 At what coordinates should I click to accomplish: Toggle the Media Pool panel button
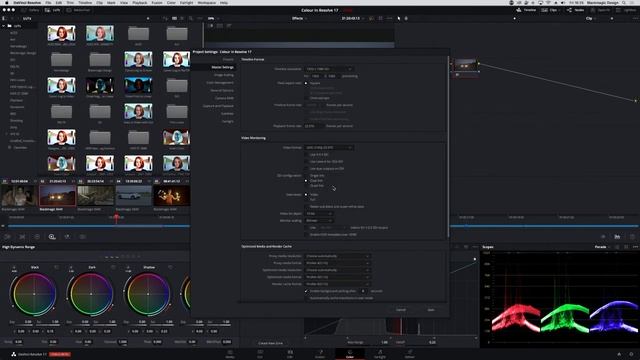point(78,10)
